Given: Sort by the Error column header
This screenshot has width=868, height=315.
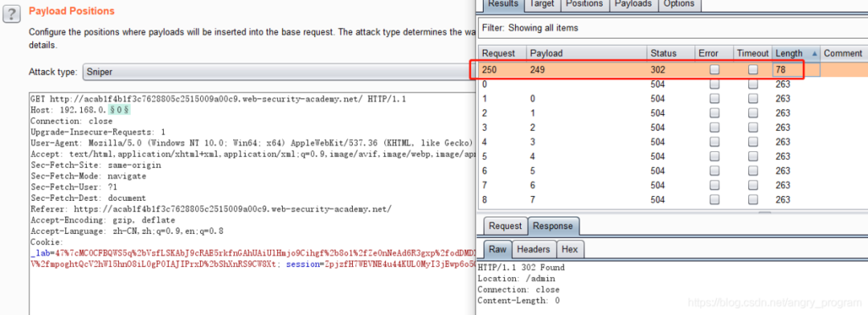Looking at the screenshot, I should (714, 54).
